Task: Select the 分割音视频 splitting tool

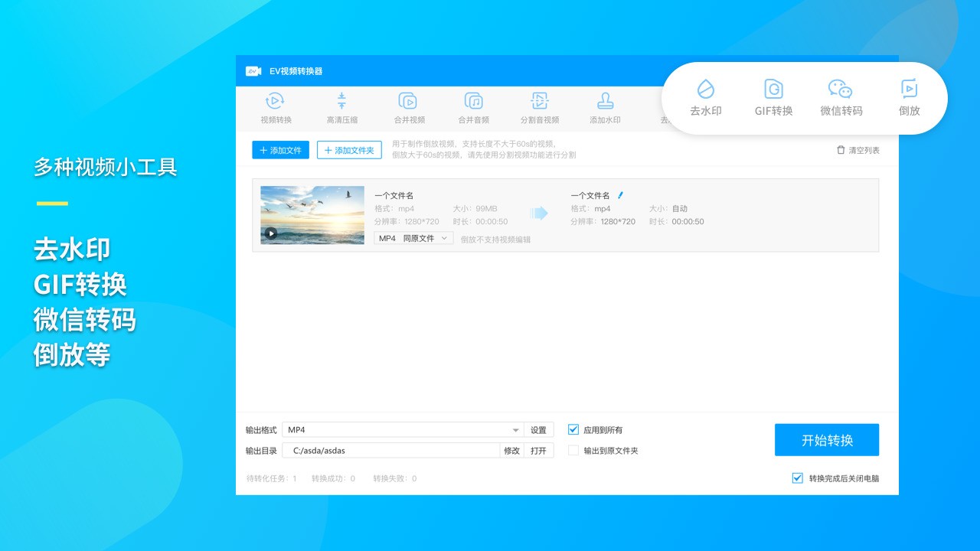Action: click(539, 107)
